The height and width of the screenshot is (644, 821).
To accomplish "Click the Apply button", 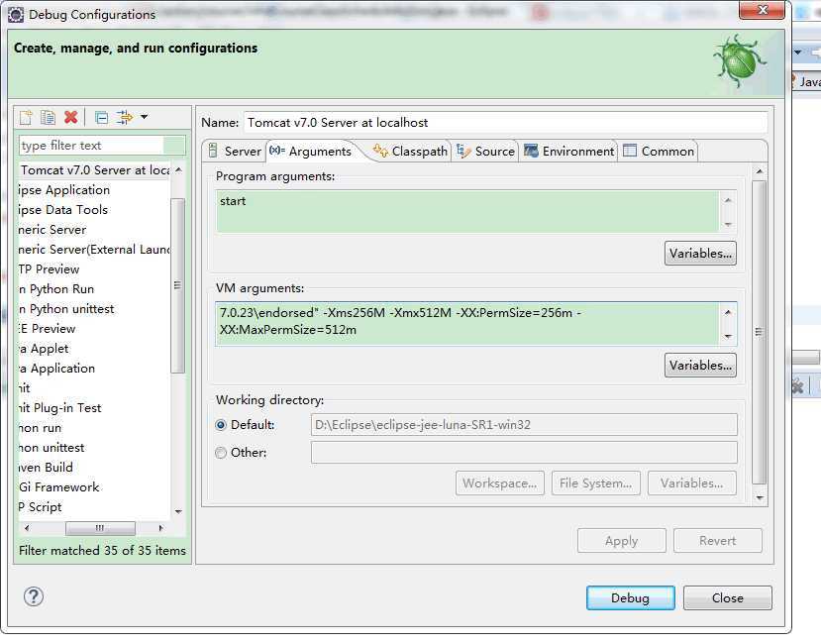I will pyautogui.click(x=622, y=540).
